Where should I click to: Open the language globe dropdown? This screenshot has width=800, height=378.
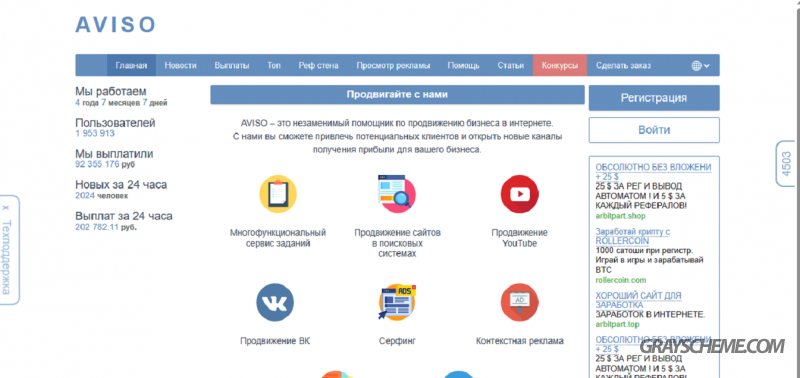point(701,65)
